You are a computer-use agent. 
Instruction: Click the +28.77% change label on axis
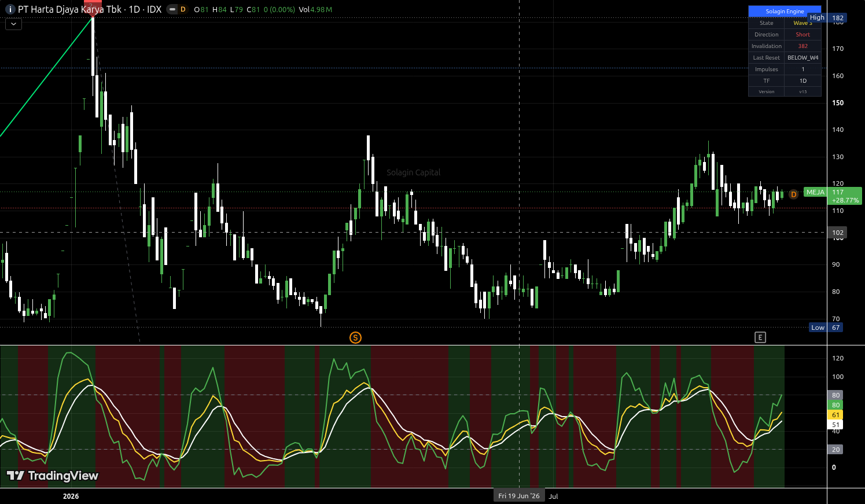coord(845,200)
